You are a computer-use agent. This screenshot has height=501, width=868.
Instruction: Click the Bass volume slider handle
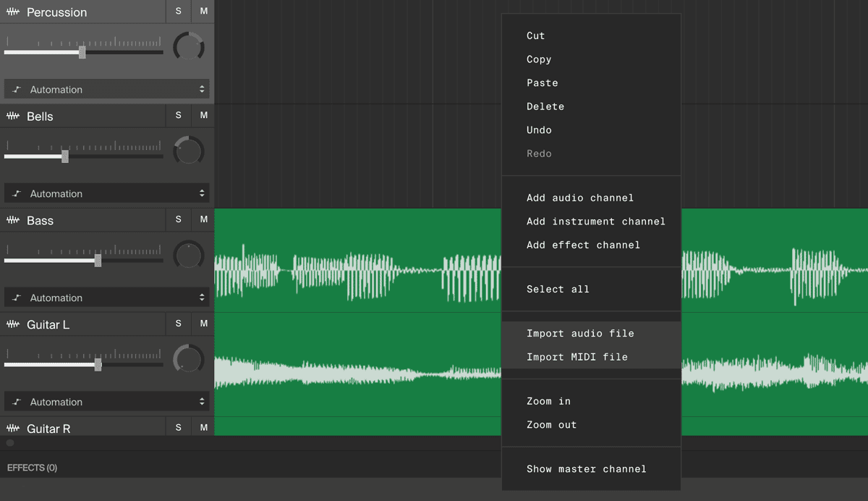pos(98,261)
